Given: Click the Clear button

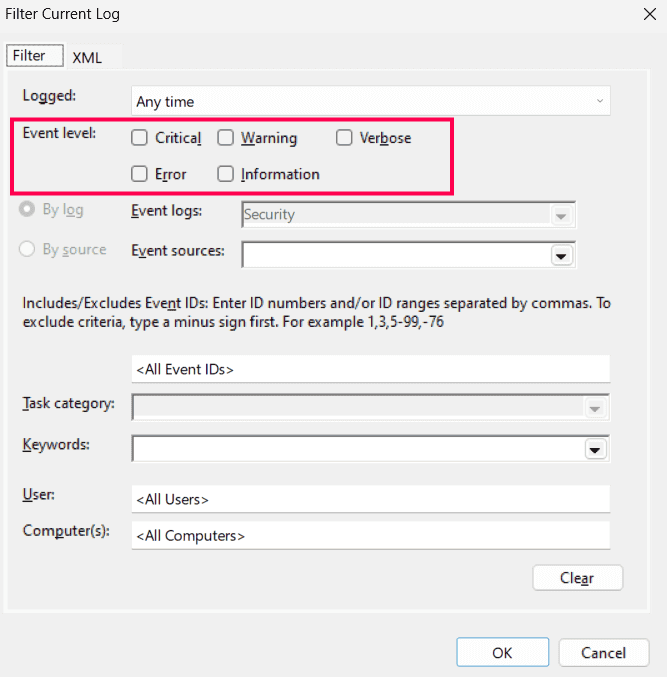Looking at the screenshot, I should [x=578, y=578].
